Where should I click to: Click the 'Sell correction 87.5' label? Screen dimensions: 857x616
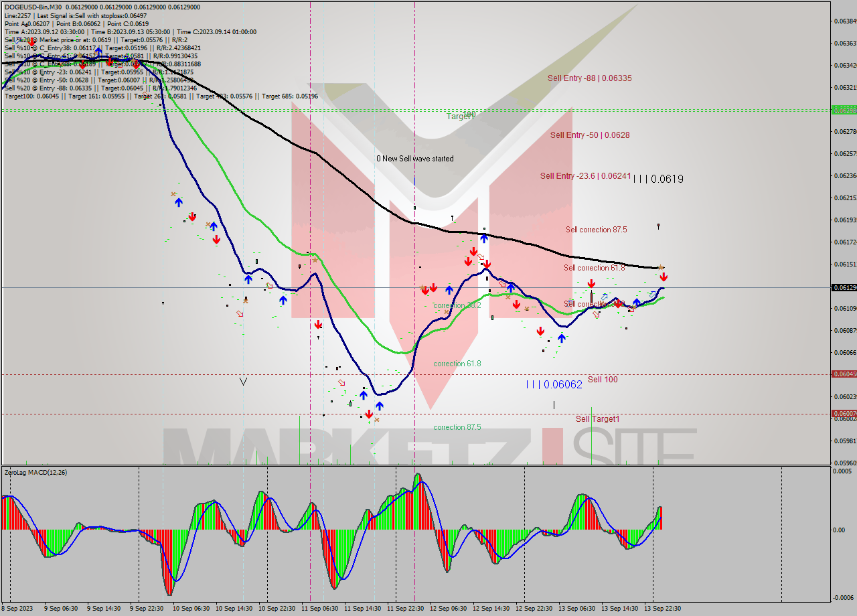tap(597, 230)
